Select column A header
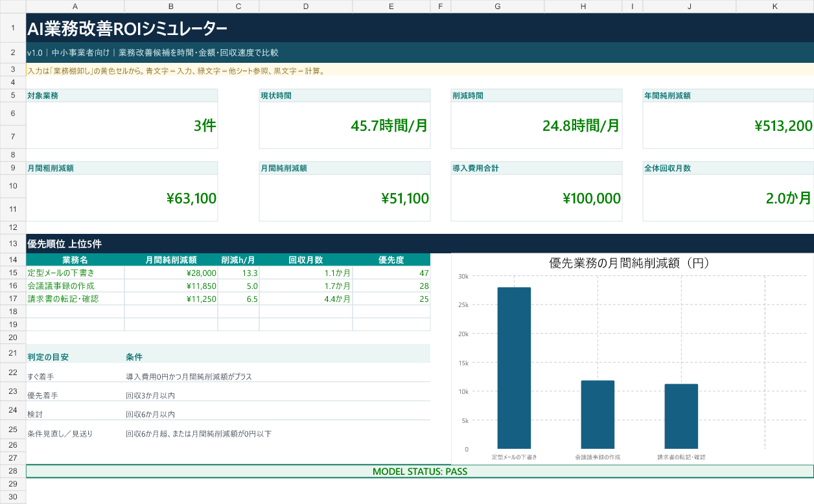 coord(75,6)
